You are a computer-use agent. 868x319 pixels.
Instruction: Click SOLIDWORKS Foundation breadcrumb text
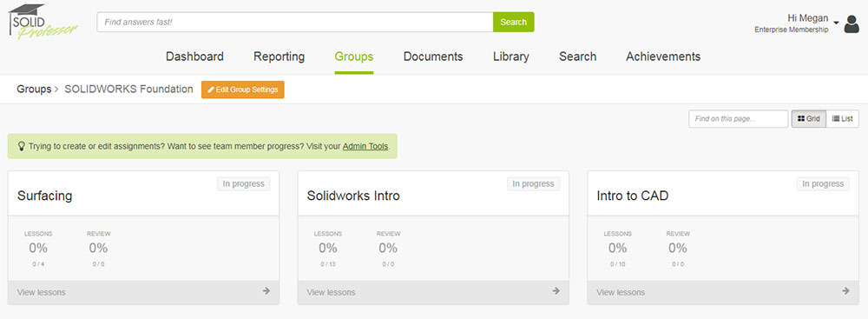pyautogui.click(x=129, y=90)
